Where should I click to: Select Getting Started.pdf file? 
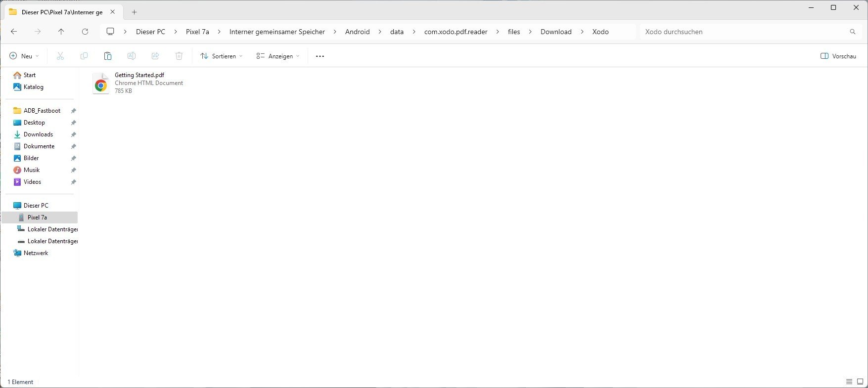click(139, 83)
